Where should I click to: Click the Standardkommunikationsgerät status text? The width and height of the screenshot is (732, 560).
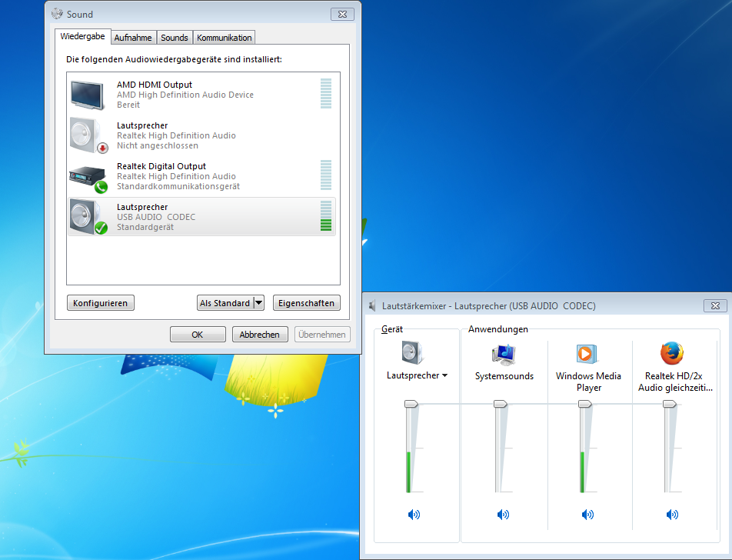click(178, 186)
